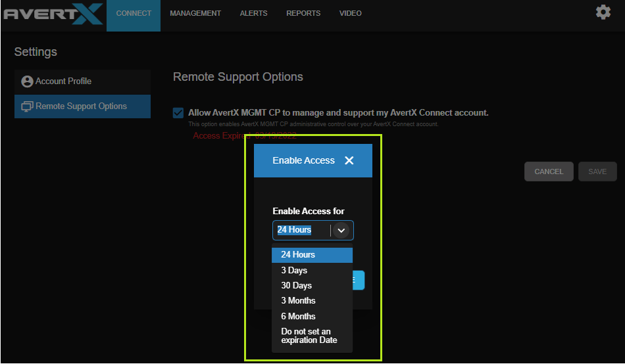Viewport: 625px width, 364px height.
Task: Close the Enable Access dialog with X
Action: (349, 160)
